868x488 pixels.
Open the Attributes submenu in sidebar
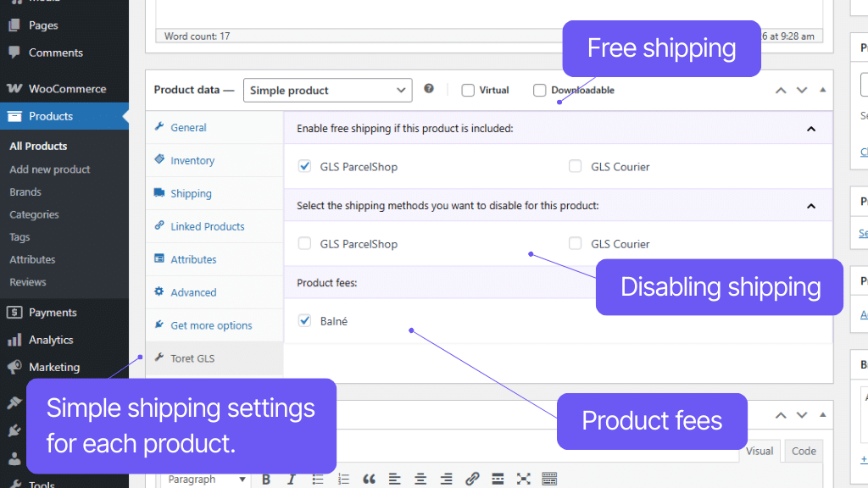pos(33,259)
